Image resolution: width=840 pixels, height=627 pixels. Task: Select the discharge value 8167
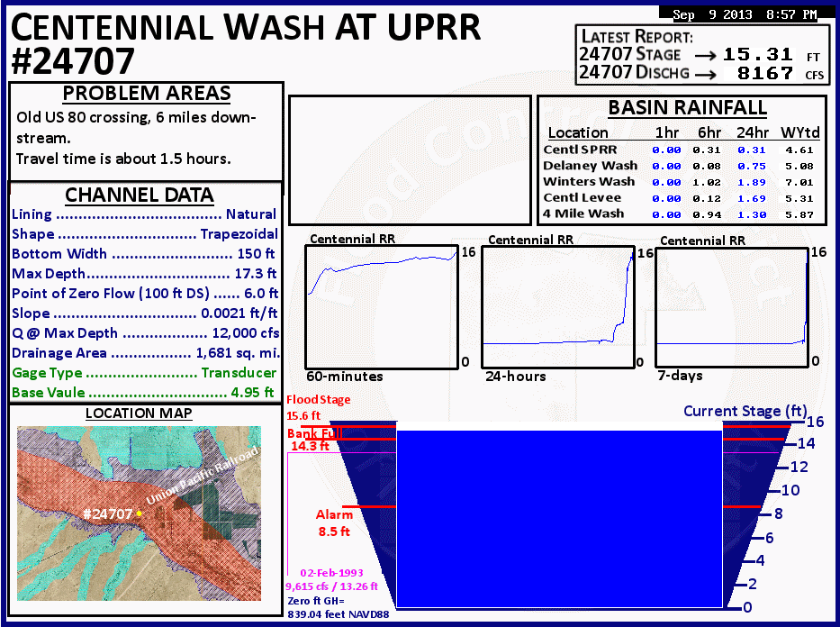(765, 73)
